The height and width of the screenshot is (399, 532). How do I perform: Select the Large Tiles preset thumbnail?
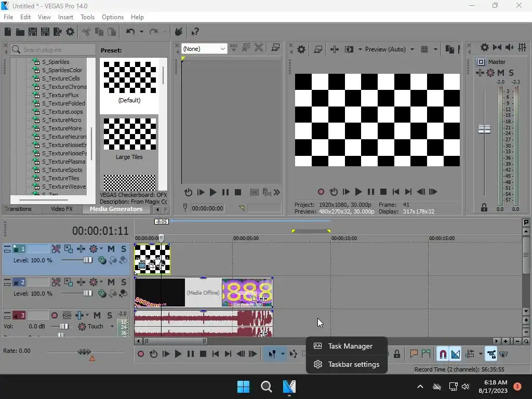point(129,134)
